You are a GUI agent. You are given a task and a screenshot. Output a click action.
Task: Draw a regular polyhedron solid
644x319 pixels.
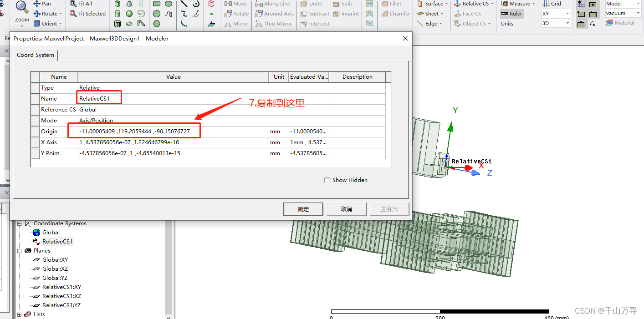118,24
